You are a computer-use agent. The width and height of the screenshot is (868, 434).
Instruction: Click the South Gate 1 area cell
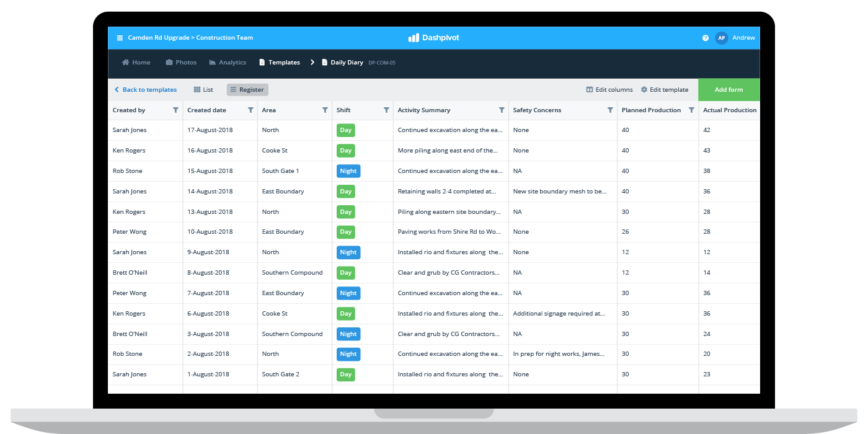point(280,171)
